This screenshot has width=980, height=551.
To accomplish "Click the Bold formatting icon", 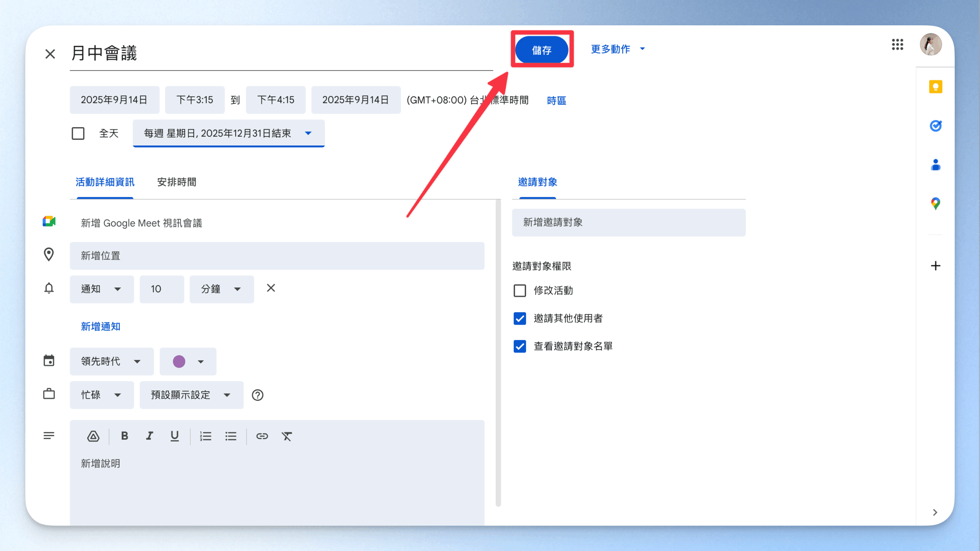I will pyautogui.click(x=124, y=436).
